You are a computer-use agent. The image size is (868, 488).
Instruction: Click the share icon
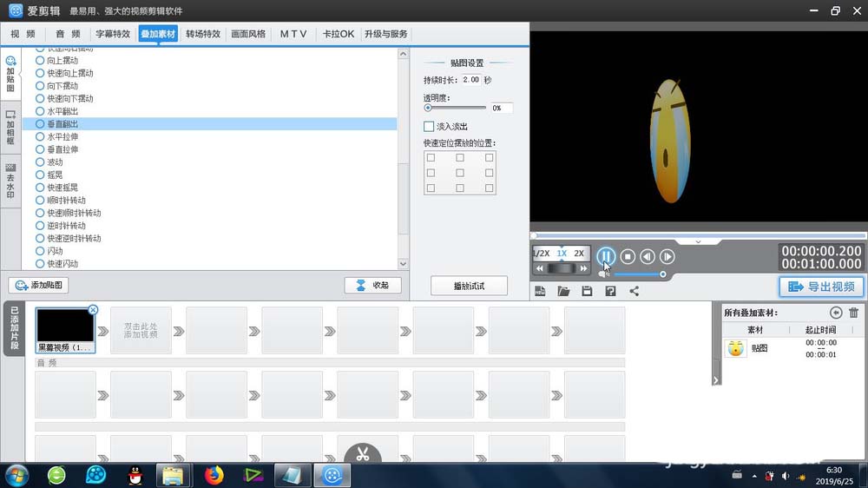coord(634,291)
